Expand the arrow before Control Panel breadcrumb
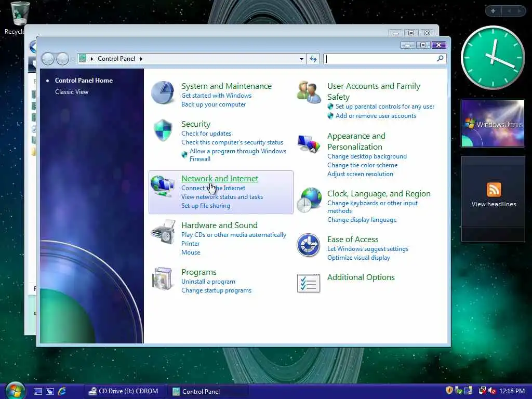This screenshot has height=399, width=532. pyautogui.click(x=91, y=59)
